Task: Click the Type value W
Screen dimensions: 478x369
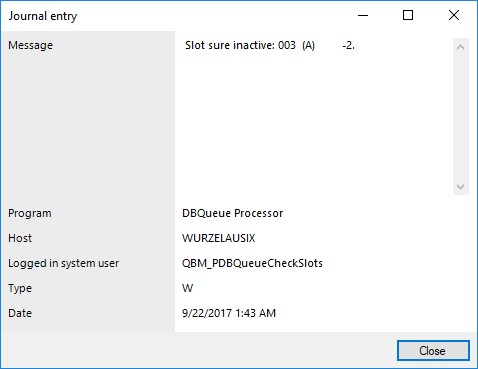Action: click(x=187, y=288)
